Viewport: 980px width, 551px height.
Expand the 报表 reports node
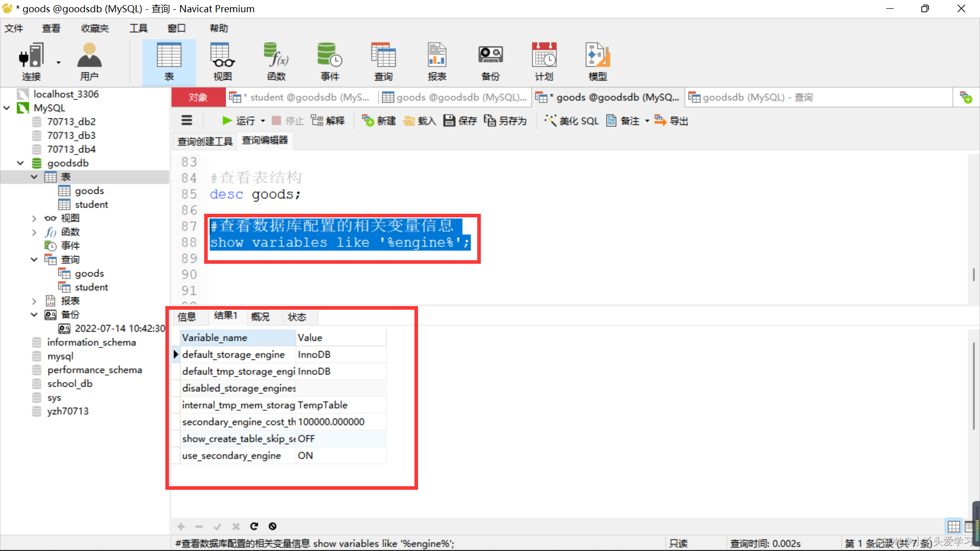[34, 301]
